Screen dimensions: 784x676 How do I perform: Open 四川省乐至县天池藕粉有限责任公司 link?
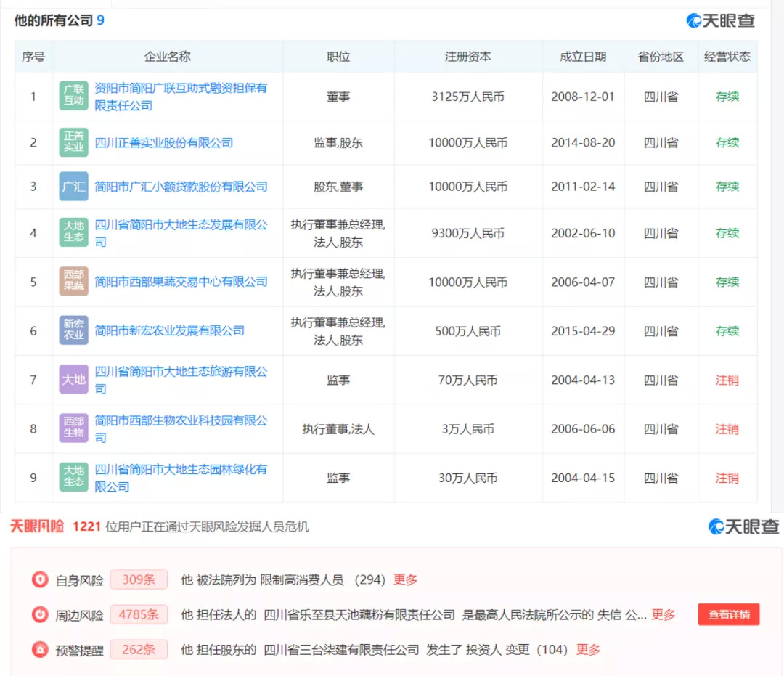tap(359, 614)
